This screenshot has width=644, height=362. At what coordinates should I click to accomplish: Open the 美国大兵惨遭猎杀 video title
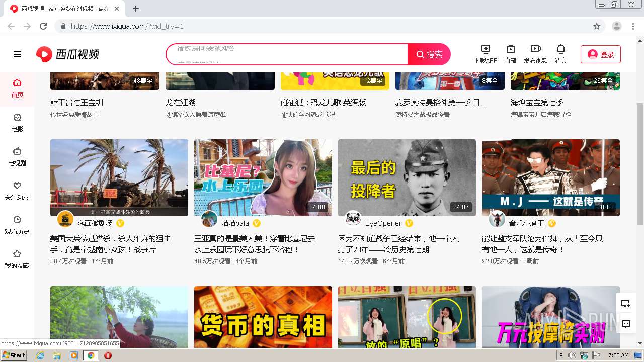[111, 244]
